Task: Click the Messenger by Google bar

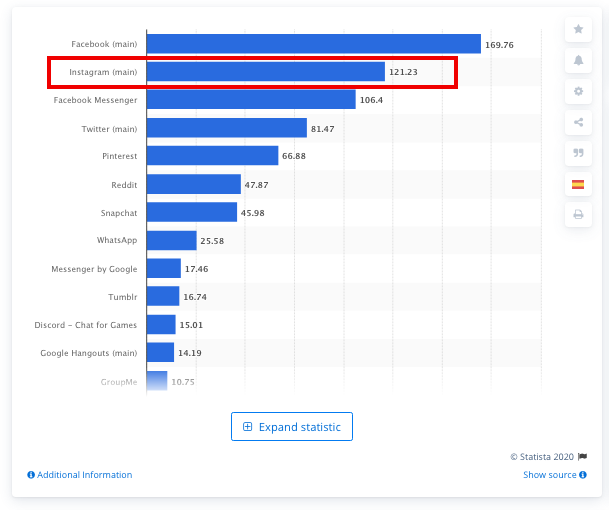Action: click(x=164, y=268)
